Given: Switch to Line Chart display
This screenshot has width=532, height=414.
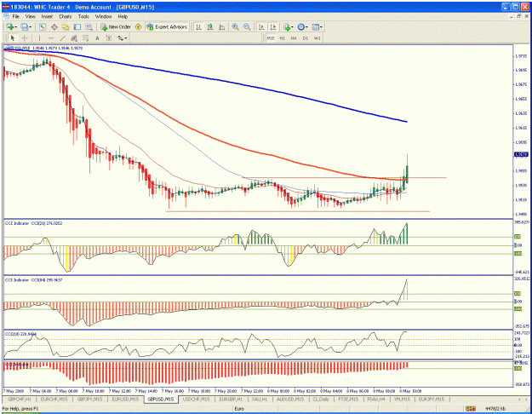Looking at the screenshot, I should 222,26.
